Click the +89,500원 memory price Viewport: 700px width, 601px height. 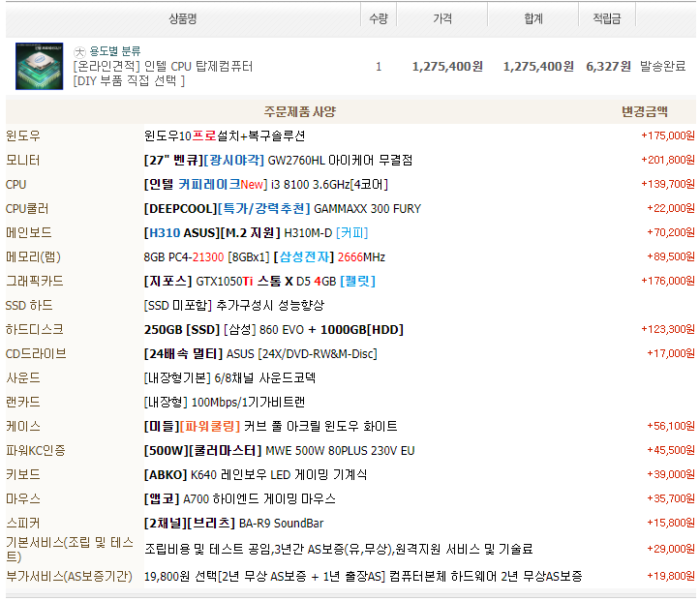pyautogui.click(x=671, y=256)
